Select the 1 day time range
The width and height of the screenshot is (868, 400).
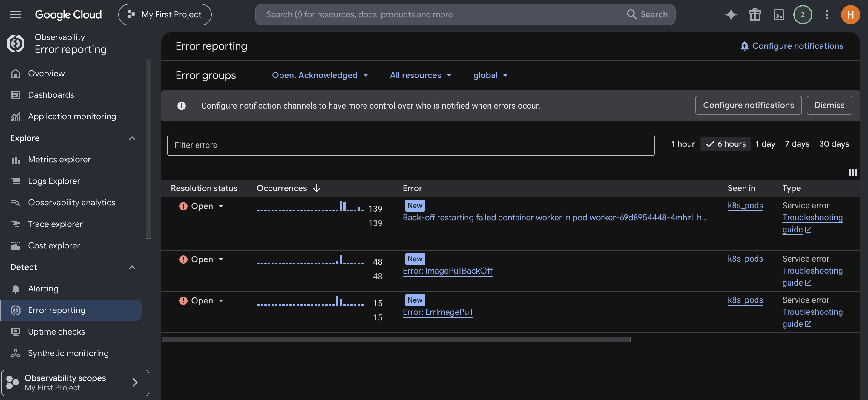click(765, 144)
